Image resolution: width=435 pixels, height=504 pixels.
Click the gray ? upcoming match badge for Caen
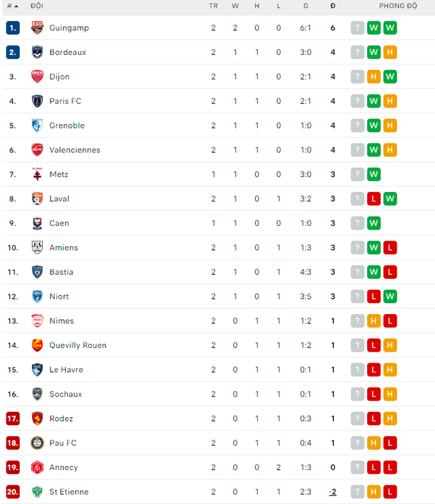pyautogui.click(x=357, y=223)
